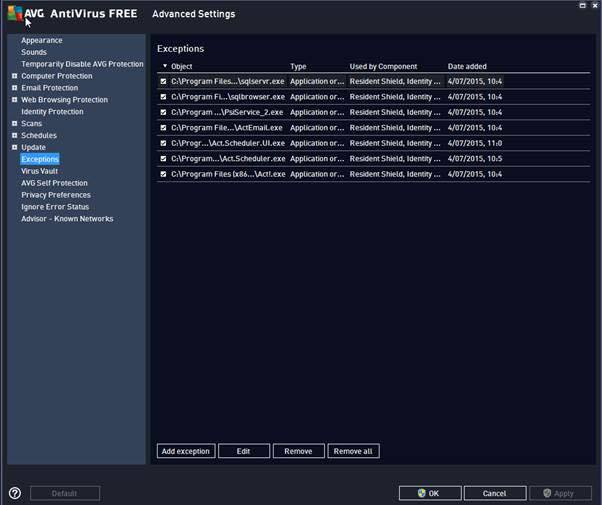Open Privacy Preferences section
The height and width of the screenshot is (505, 602).
tap(56, 195)
